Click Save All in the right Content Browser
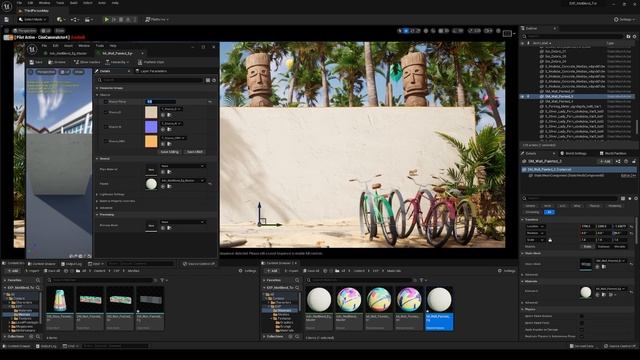The height and width of the screenshot is (360, 640). 311,271
